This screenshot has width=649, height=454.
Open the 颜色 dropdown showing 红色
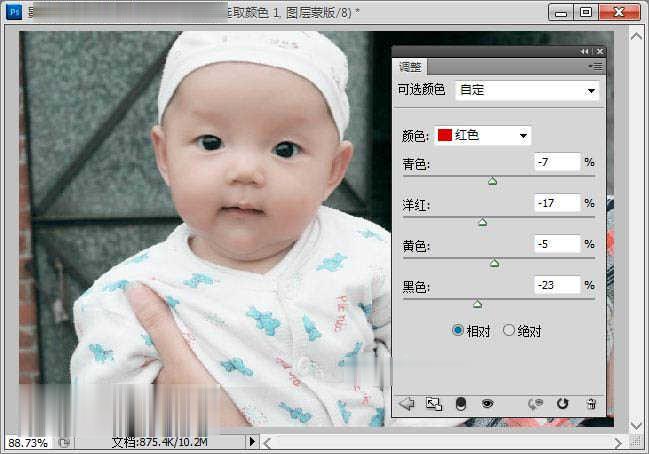point(482,135)
